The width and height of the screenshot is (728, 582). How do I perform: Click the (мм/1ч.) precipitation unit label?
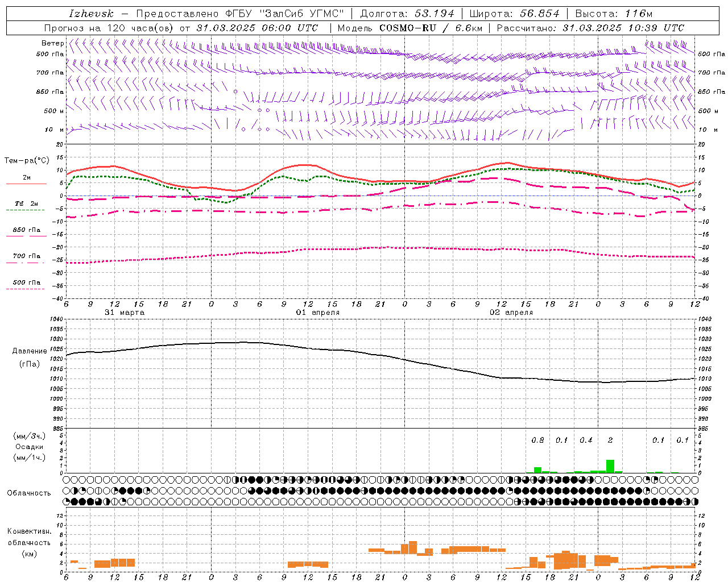click(29, 458)
